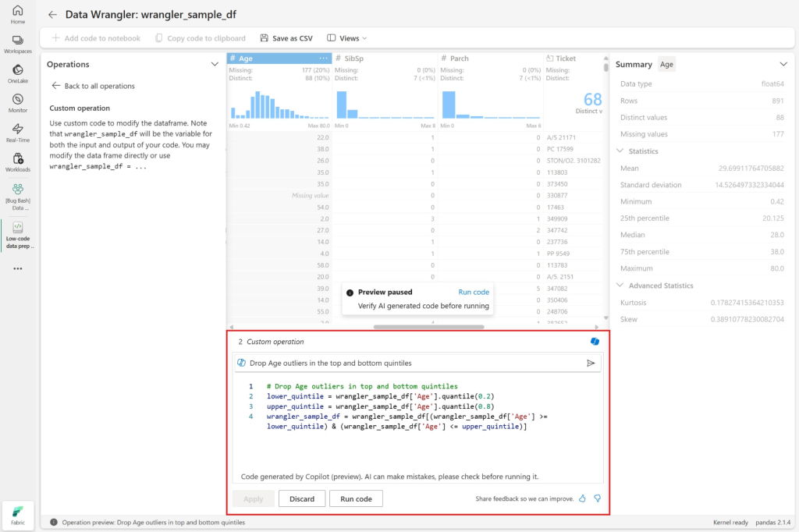Give thumbs down feedback on generated code
This screenshot has width=799, height=532.
coord(598,498)
